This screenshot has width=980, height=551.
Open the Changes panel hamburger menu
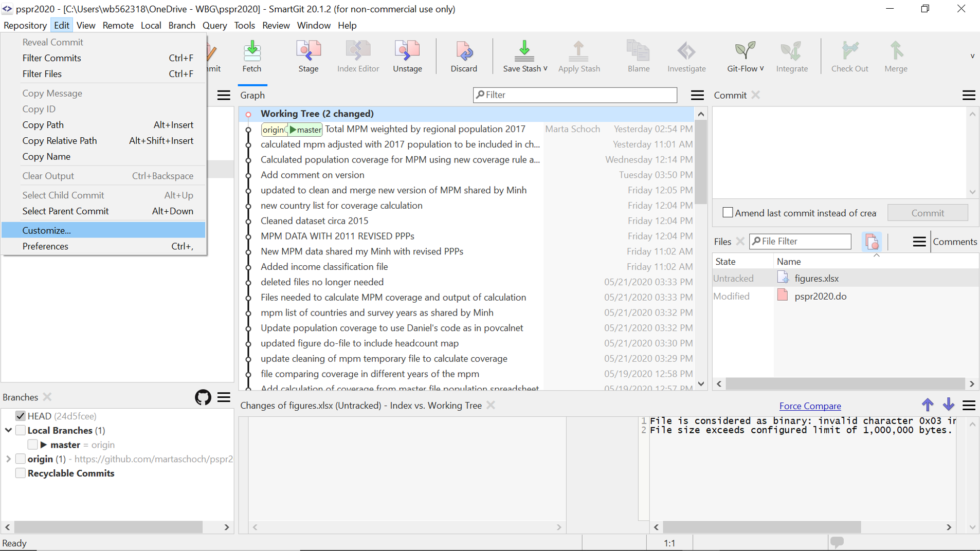coord(969,406)
